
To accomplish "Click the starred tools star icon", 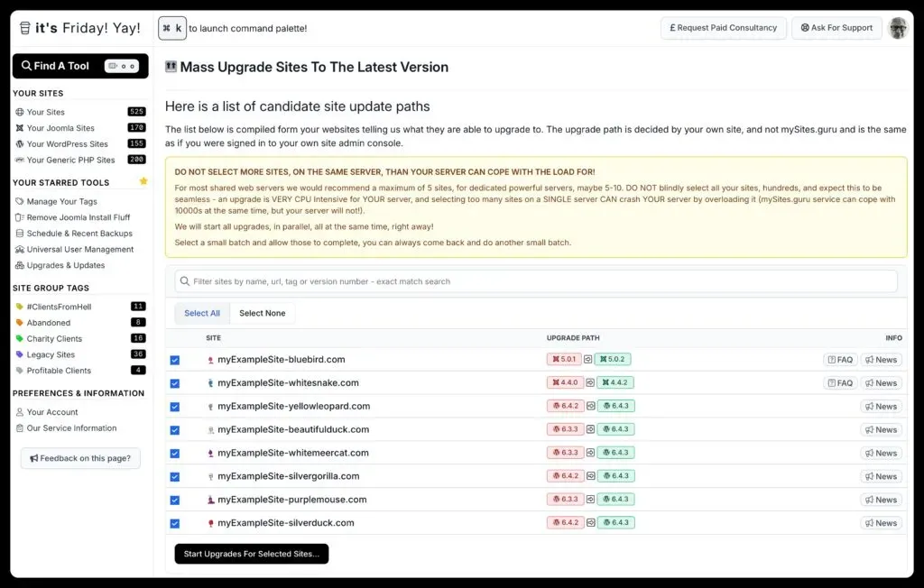I will pos(142,181).
